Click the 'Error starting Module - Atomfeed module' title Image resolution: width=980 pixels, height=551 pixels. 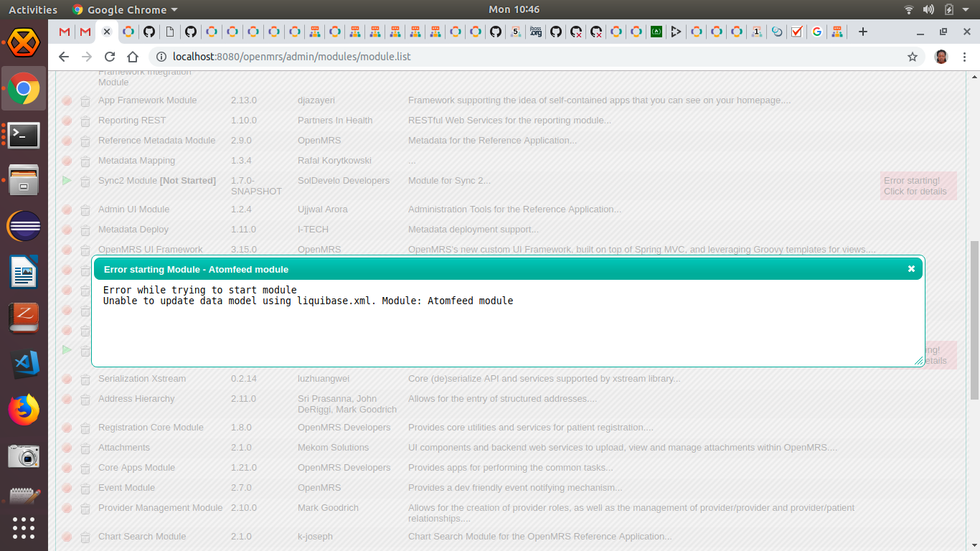pyautogui.click(x=196, y=269)
